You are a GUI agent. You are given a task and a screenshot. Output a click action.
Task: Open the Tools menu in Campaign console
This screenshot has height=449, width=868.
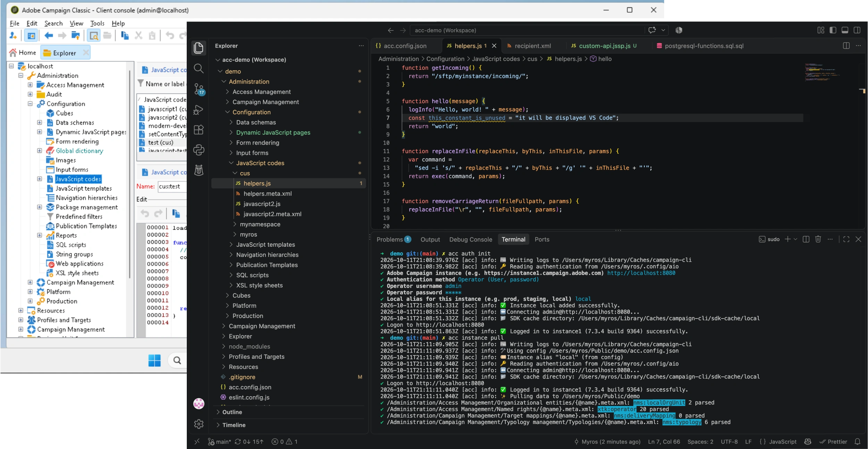97,23
